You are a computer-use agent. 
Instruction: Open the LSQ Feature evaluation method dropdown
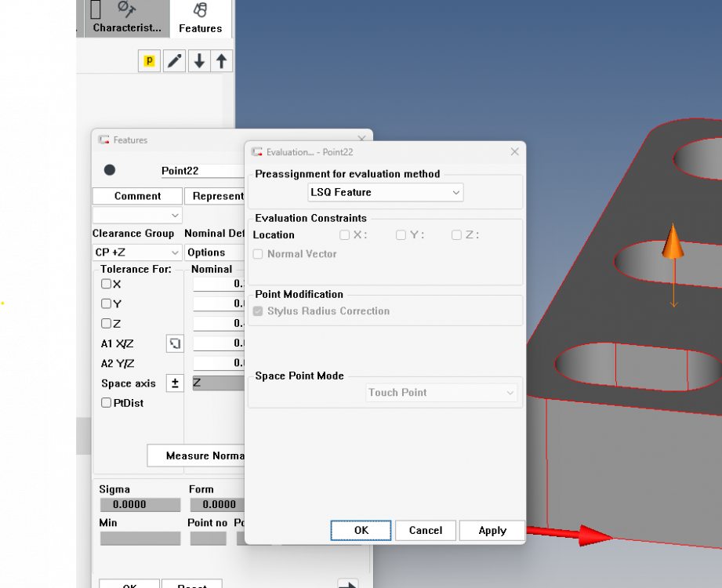click(385, 192)
